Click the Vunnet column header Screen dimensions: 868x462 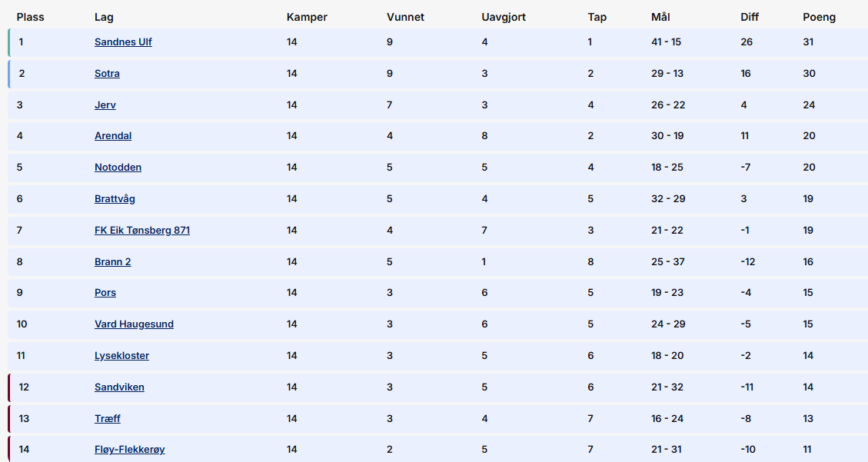tap(405, 17)
